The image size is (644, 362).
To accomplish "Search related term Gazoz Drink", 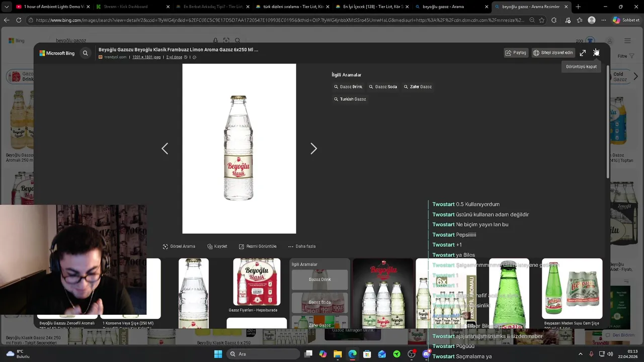I will click(x=348, y=87).
